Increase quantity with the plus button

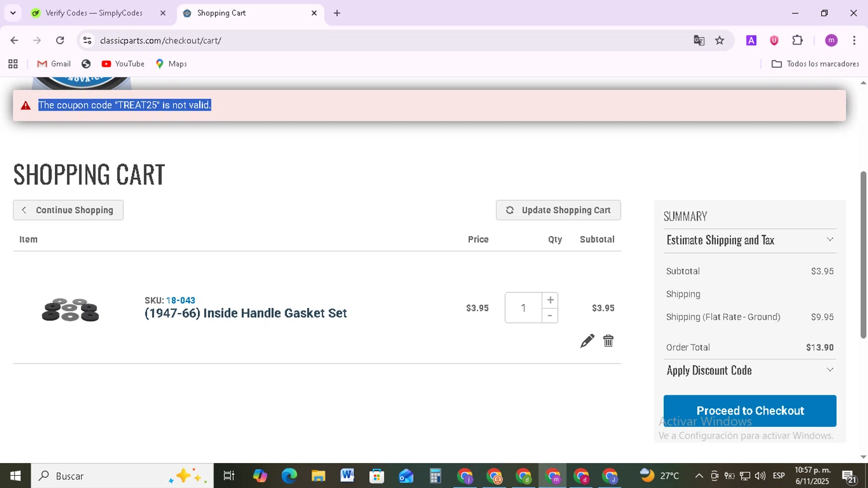coord(550,300)
